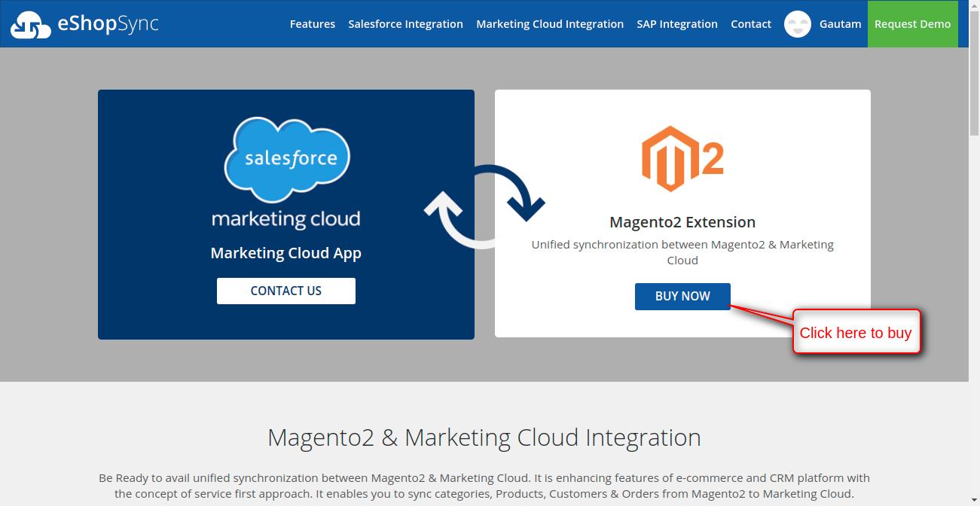980x506 pixels.
Task: Click the user avatar face icon
Action: [x=797, y=24]
